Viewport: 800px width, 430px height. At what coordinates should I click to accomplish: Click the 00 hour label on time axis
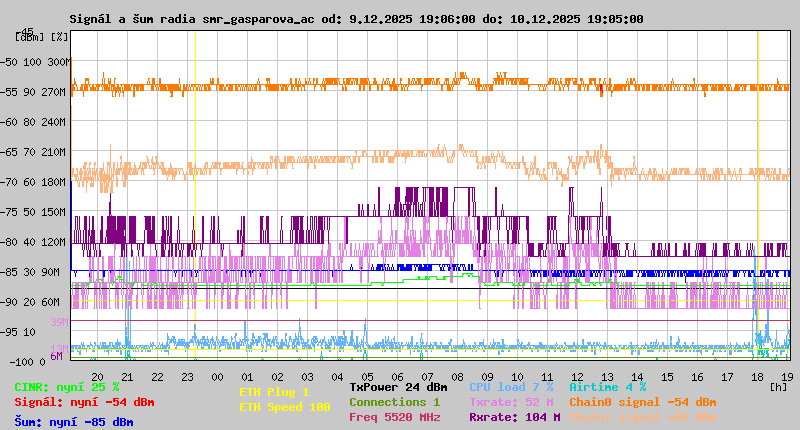coord(217,377)
